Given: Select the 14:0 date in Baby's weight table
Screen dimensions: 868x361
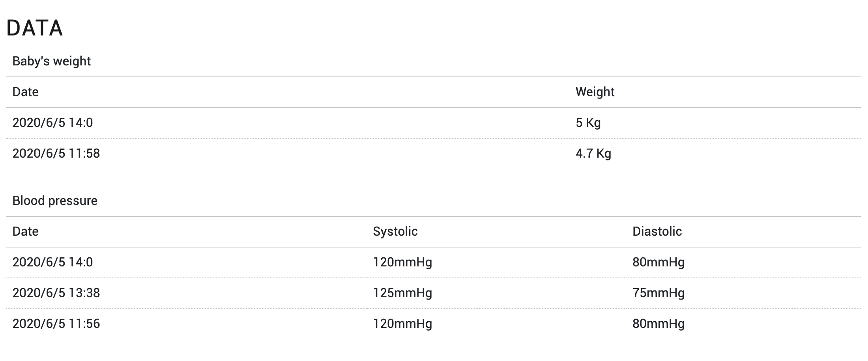Looking at the screenshot, I should (52, 123).
